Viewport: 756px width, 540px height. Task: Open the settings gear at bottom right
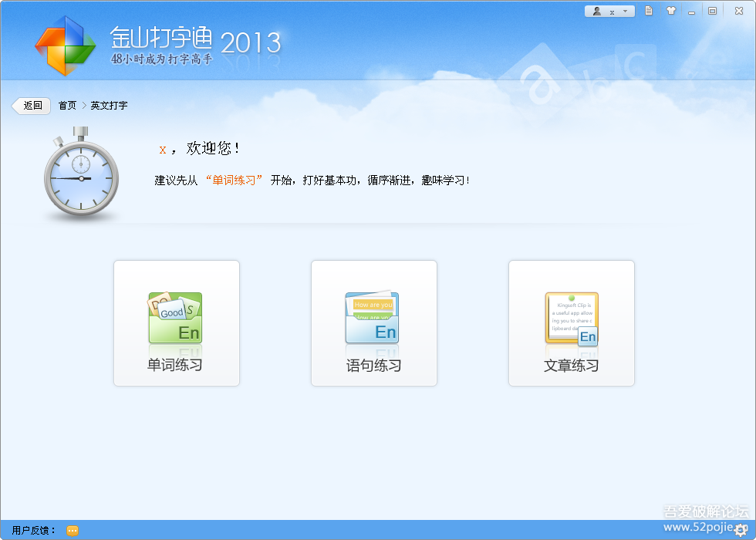tap(740, 530)
